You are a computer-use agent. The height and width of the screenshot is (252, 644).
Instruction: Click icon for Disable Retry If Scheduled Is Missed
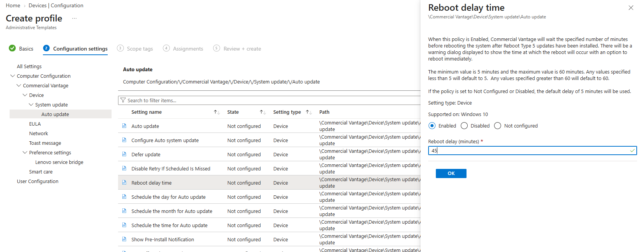tap(124, 168)
